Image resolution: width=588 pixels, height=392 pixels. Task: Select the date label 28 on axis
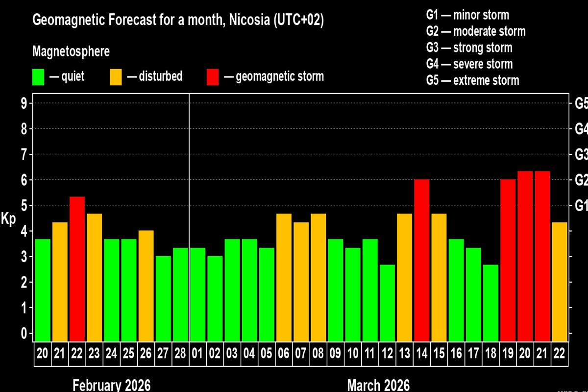point(180,355)
